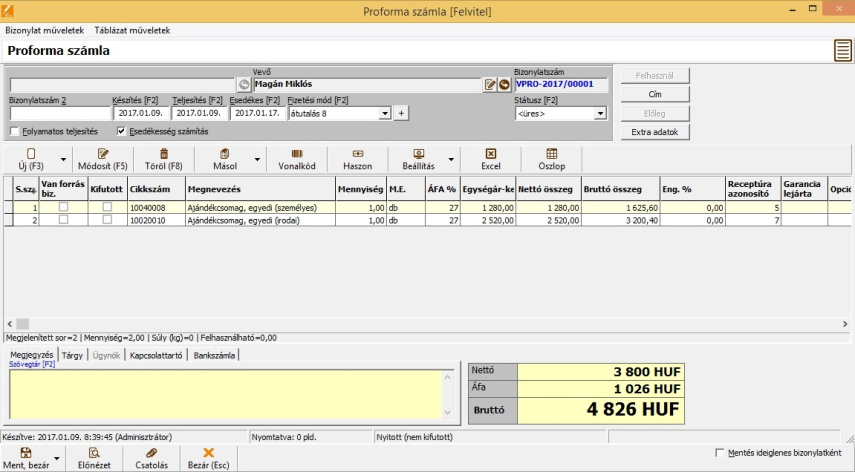This screenshot has width=855, height=472.
Task: Expand the Új (F3) dropdown arrow
Action: (63, 158)
